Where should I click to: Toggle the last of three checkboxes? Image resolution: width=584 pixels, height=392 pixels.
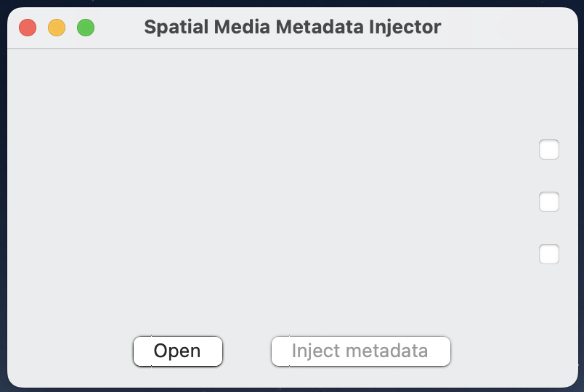click(x=549, y=254)
